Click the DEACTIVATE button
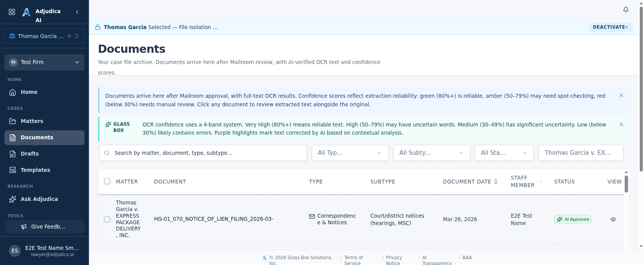 (x=611, y=27)
